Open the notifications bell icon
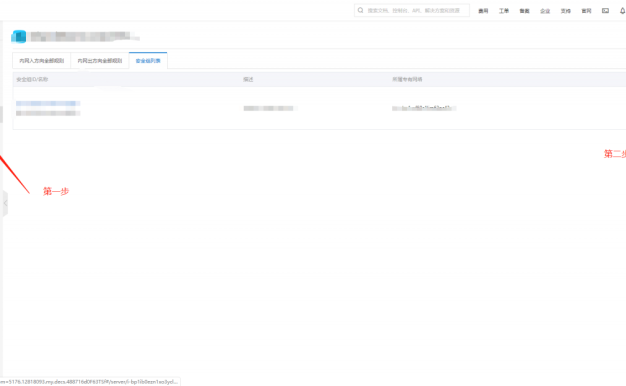626x386 pixels. click(622, 11)
